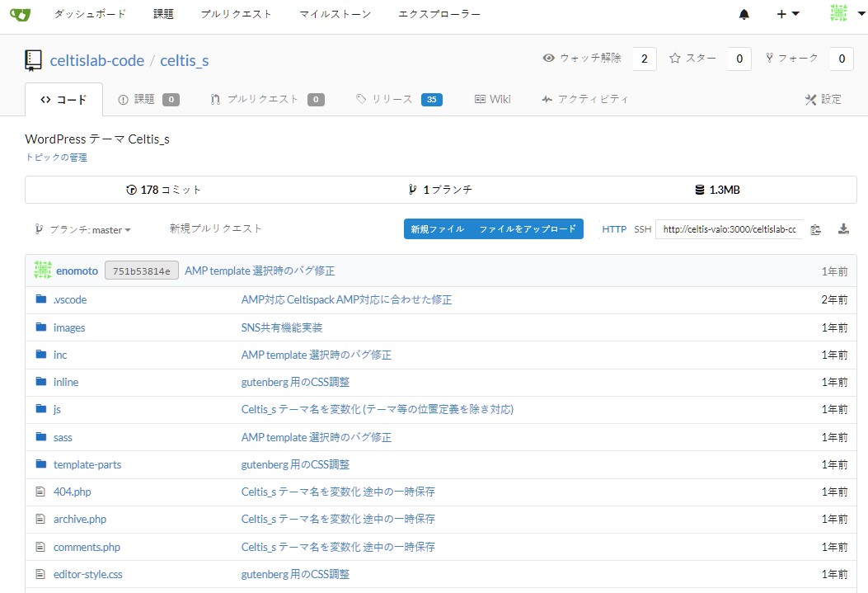Open your user avatar in the top bar
868x593 pixels.
click(x=838, y=14)
